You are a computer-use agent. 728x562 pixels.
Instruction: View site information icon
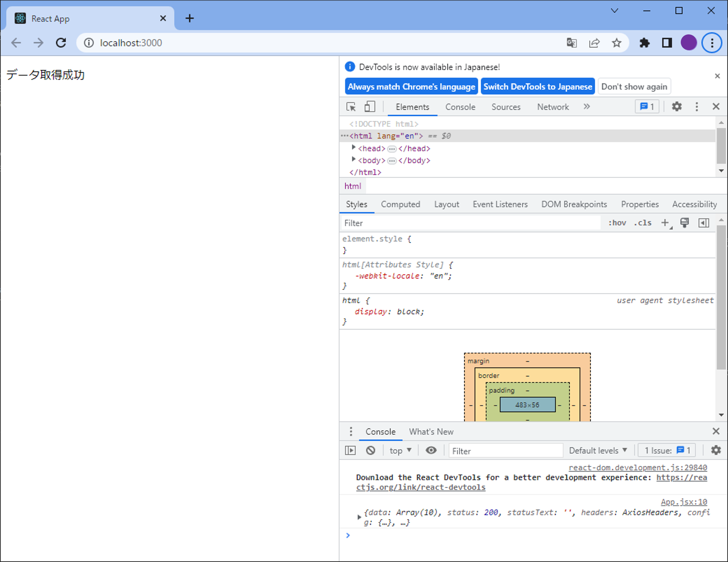pyautogui.click(x=89, y=43)
